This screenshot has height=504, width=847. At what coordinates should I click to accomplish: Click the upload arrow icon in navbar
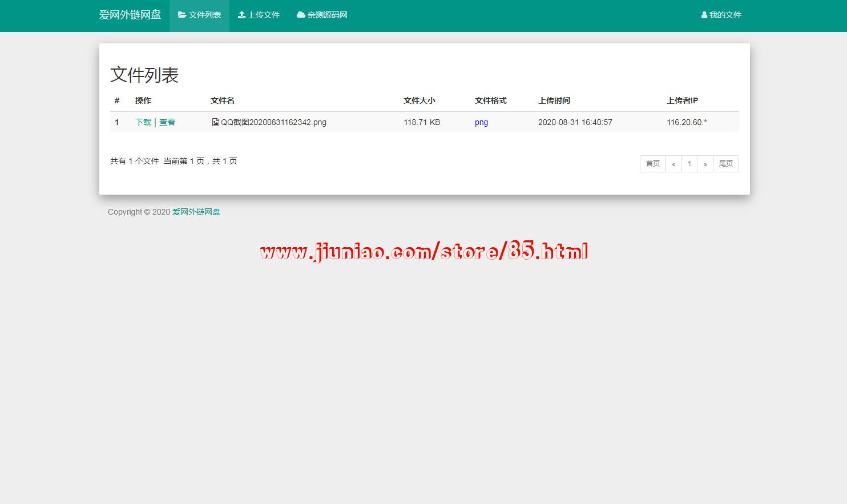[242, 15]
